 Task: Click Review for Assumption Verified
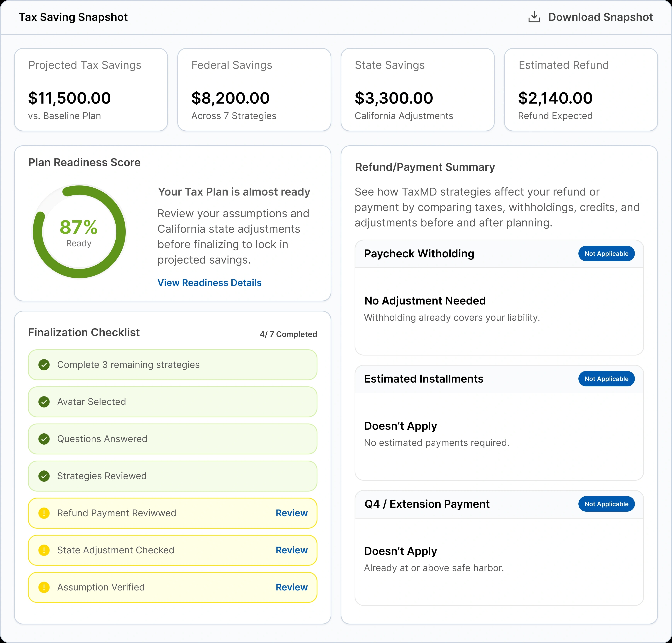(292, 587)
